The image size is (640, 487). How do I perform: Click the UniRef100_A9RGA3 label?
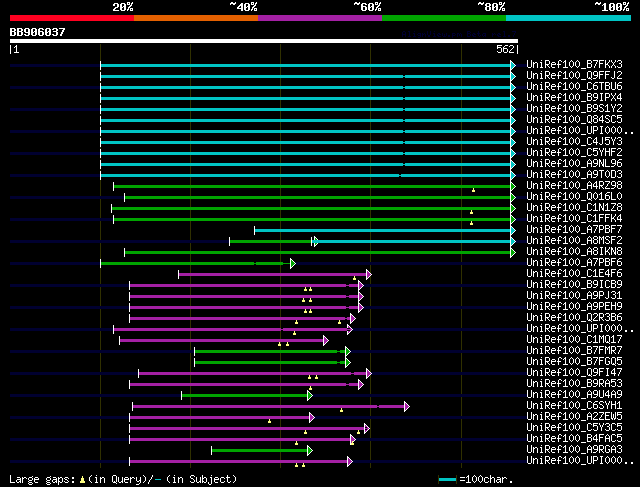574,450
